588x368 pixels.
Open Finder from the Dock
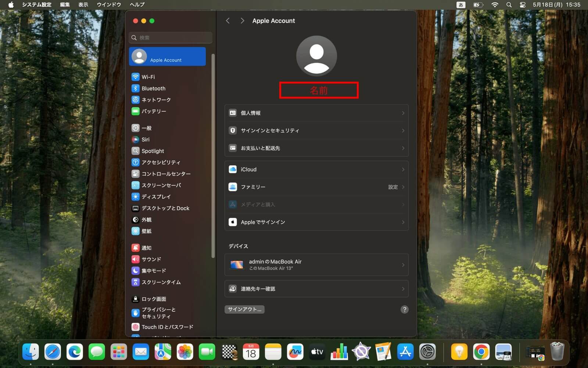(x=31, y=352)
